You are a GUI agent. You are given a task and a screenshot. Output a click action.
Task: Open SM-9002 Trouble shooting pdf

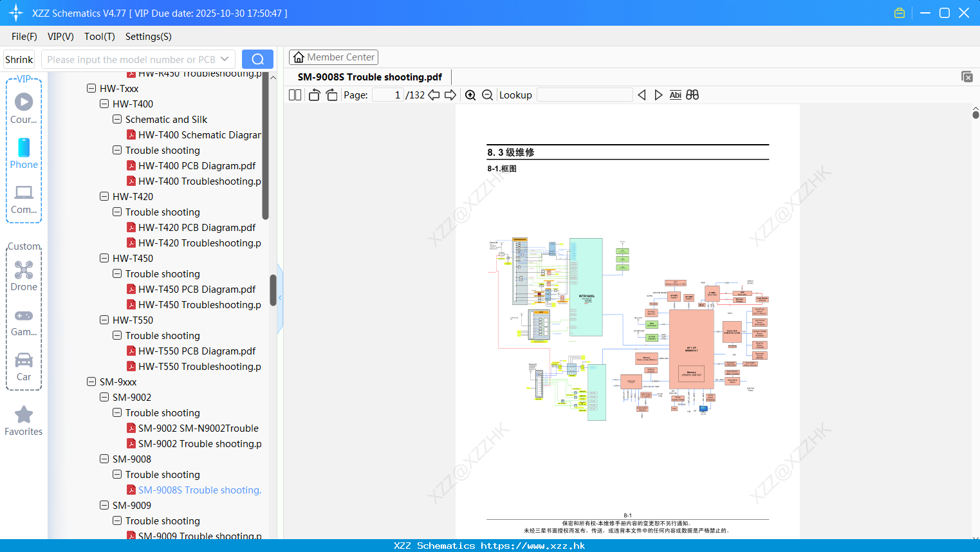click(200, 444)
